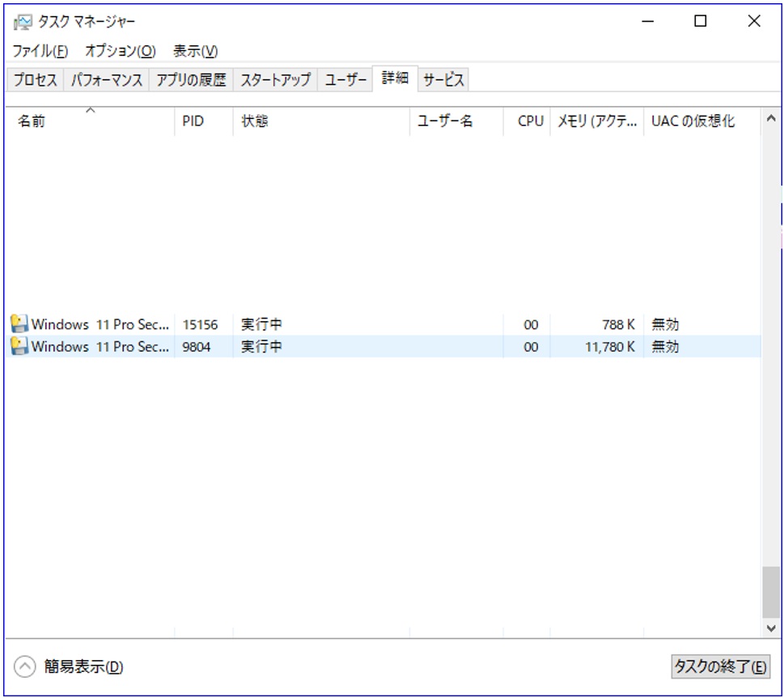
Task: Switch to the ユーザー tab
Action: (x=345, y=79)
